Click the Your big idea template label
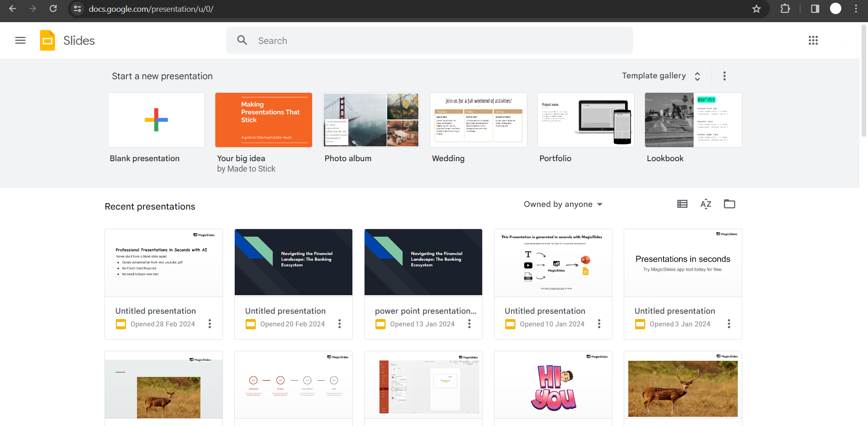The width and height of the screenshot is (868, 426). (x=241, y=158)
